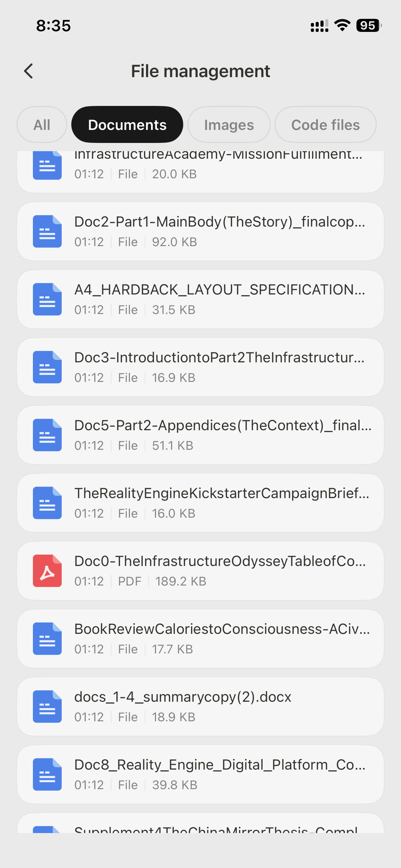Show only Code files
Viewport: 401px width, 868px height.
(325, 125)
